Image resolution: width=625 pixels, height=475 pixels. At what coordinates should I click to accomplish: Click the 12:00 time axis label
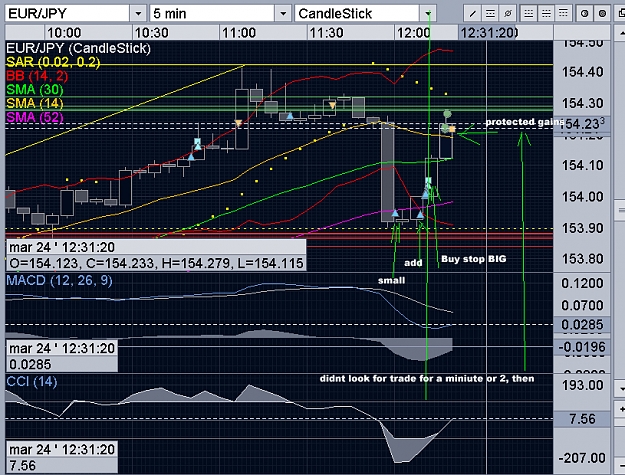pos(413,33)
